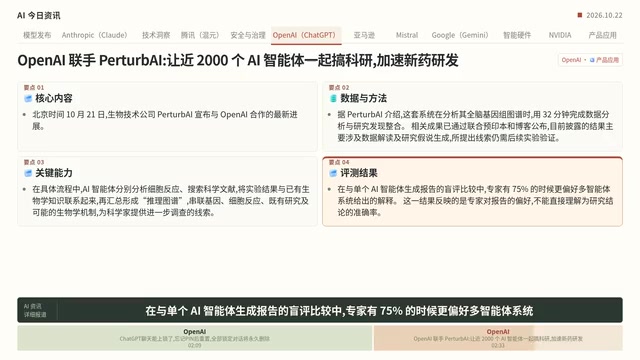
Task: Select the 技术洞察 tab
Action: 156,35
